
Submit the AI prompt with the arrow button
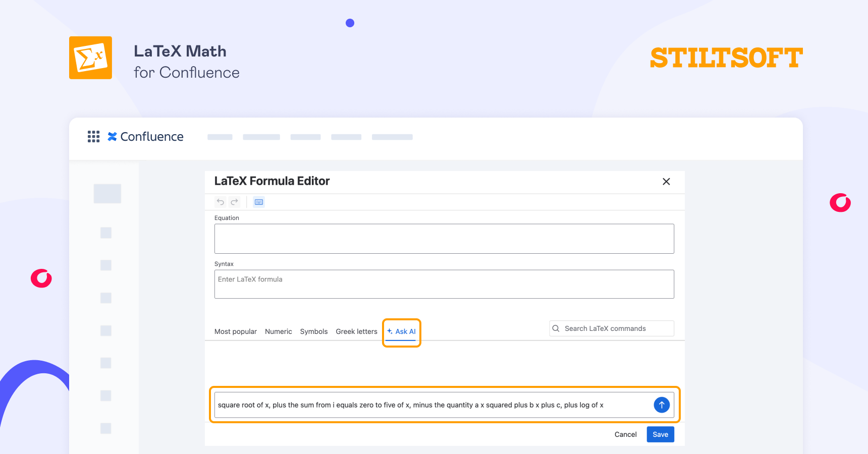coord(662,405)
